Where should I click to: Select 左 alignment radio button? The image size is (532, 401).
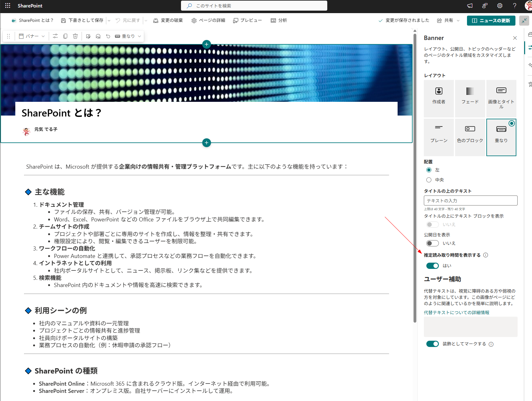[x=429, y=170]
